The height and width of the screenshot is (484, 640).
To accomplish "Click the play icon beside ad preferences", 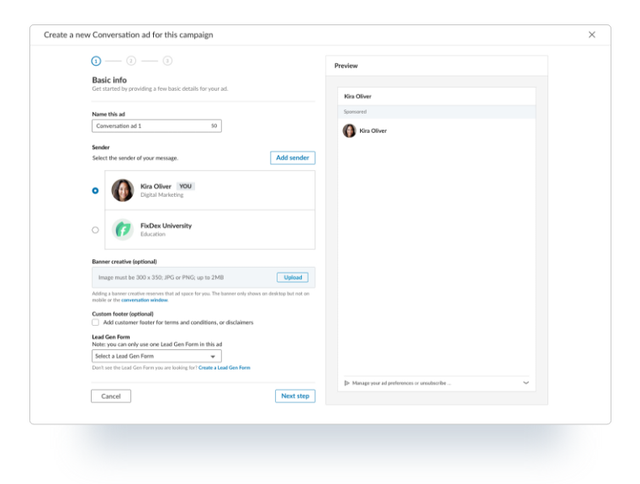I will click(347, 383).
